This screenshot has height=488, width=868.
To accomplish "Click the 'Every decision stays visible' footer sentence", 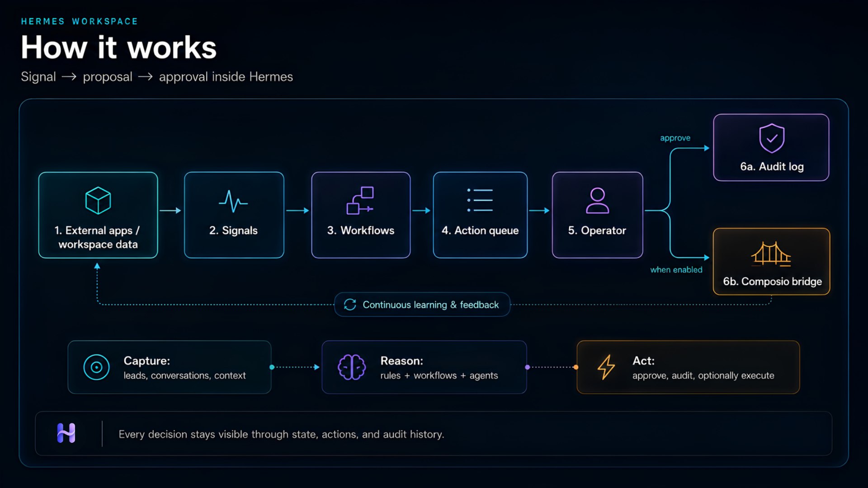I will [x=281, y=434].
